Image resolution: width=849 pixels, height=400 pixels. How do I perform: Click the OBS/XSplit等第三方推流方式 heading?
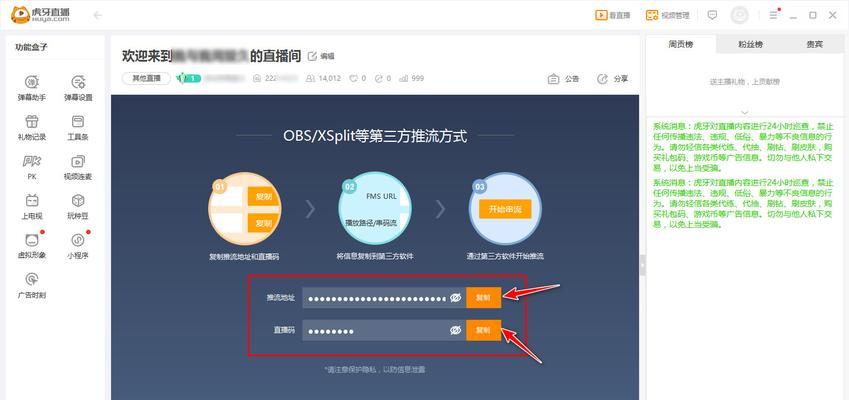[x=375, y=135]
